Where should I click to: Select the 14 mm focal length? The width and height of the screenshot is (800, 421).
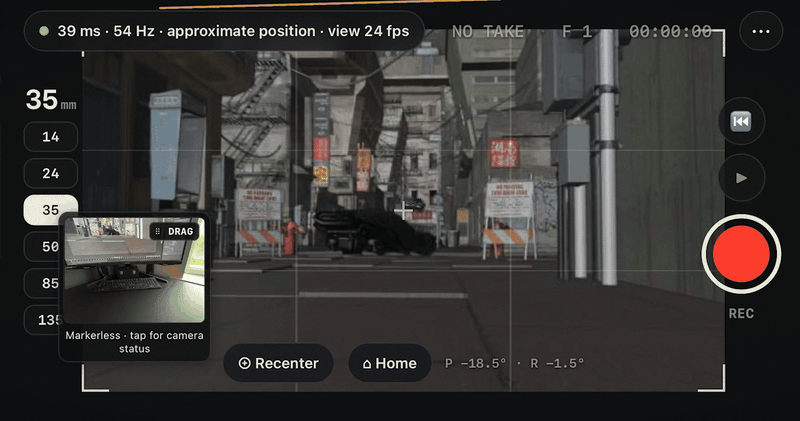[51, 137]
